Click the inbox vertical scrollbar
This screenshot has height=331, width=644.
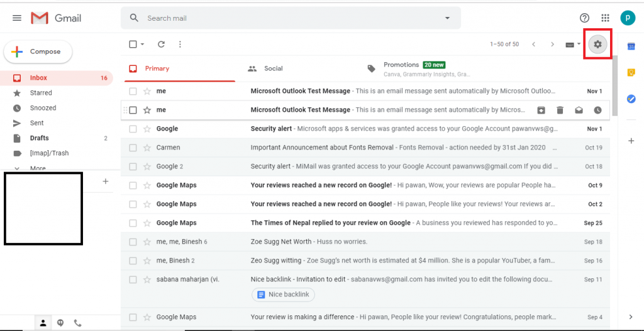coord(614,86)
